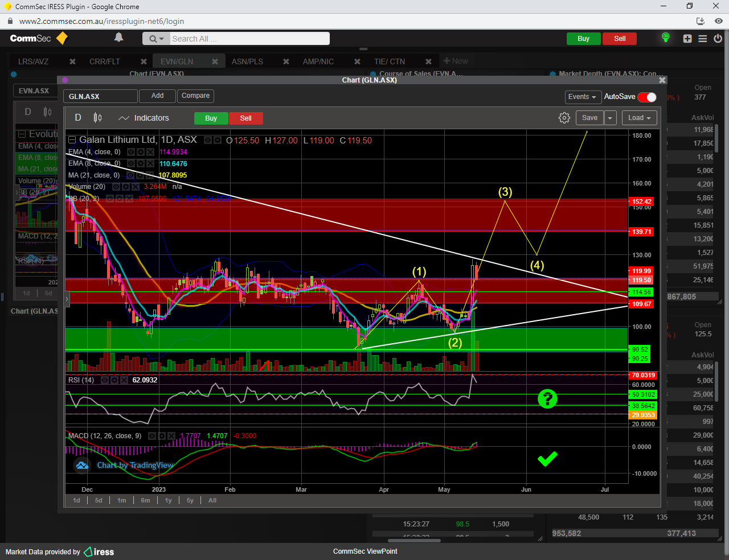
Task: Add a new workspace tab
Action: [x=456, y=61]
